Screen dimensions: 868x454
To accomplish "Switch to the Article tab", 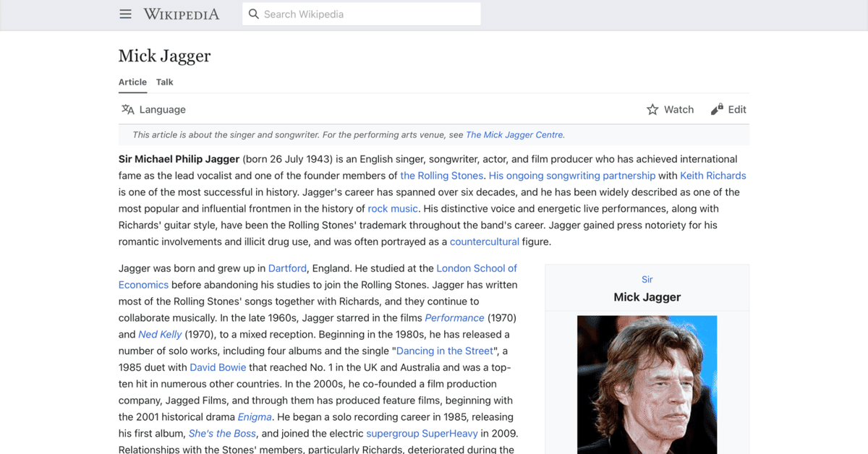I will click(x=132, y=82).
